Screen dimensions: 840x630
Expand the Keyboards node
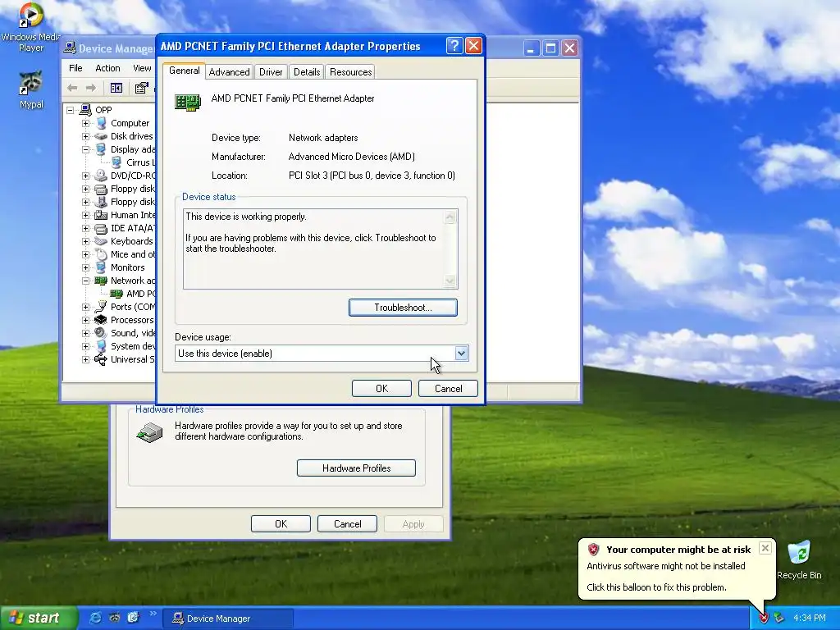85,242
